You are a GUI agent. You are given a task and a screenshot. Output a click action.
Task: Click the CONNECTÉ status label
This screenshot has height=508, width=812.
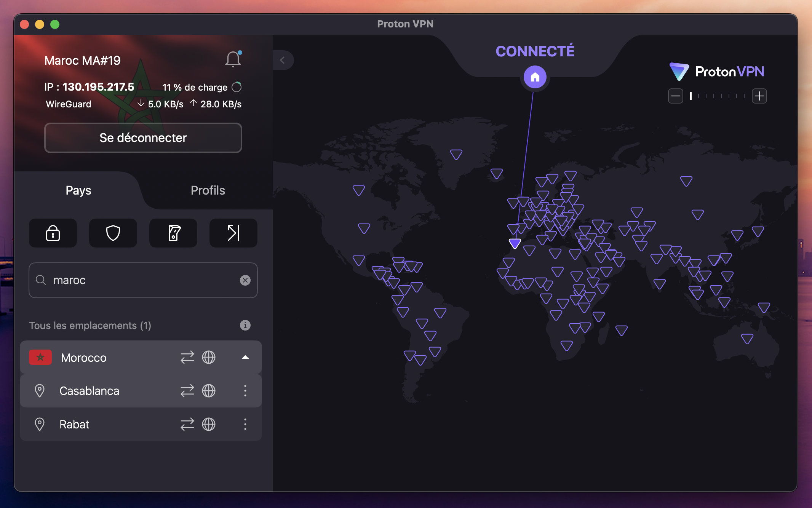535,51
